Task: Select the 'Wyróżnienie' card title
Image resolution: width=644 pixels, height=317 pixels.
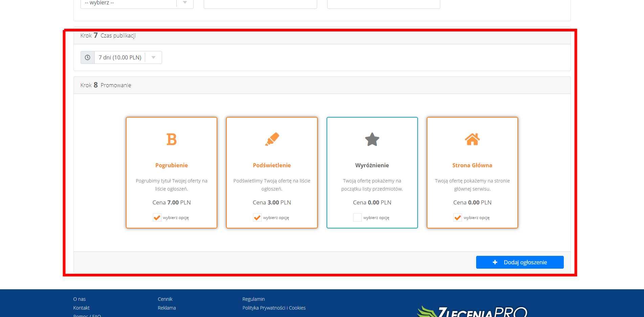Action: (x=372, y=165)
